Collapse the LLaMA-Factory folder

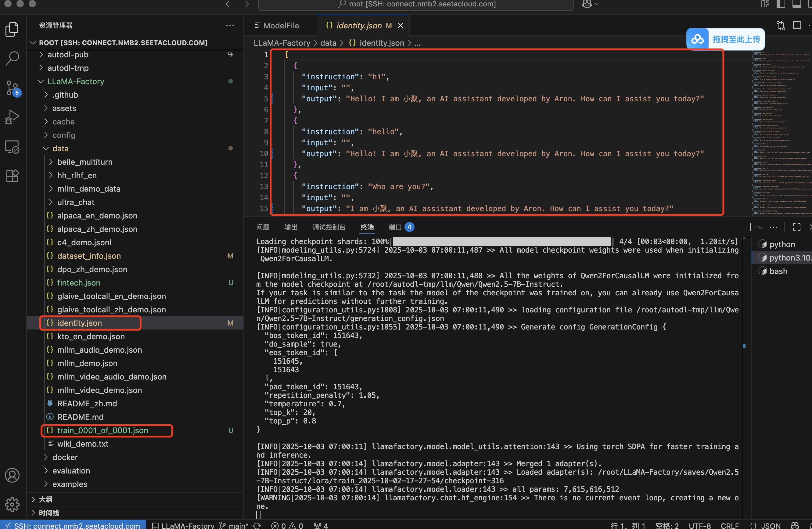(x=76, y=81)
